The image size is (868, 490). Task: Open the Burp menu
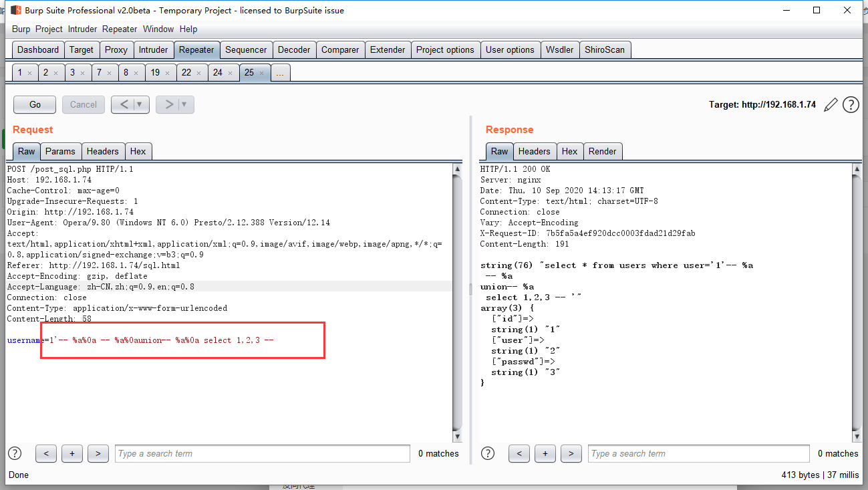coord(21,29)
